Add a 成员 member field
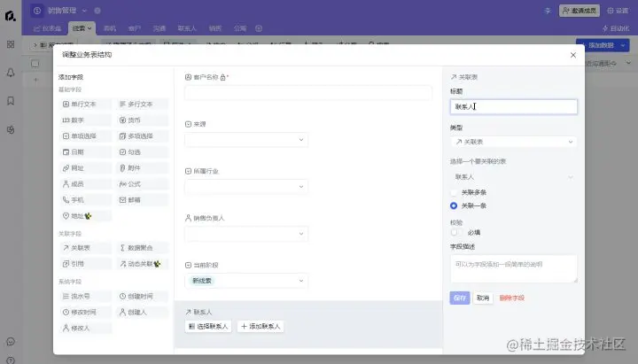638x364 pixels. 85,184
